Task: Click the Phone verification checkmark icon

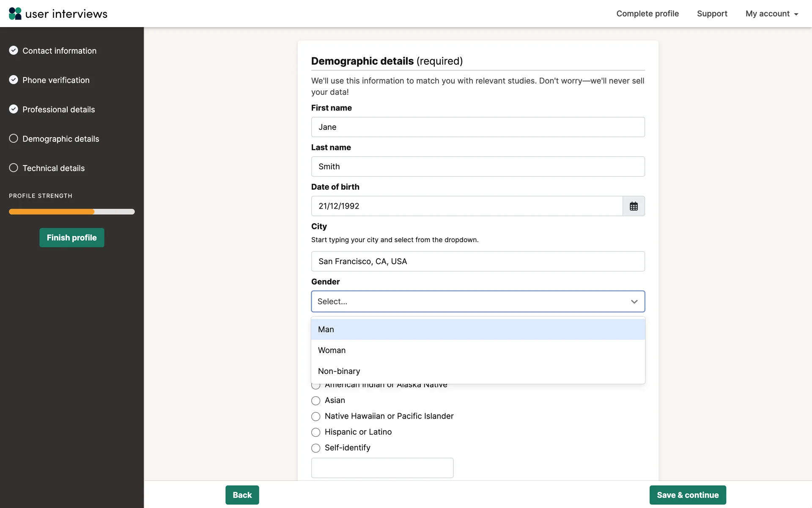Action: tap(14, 80)
